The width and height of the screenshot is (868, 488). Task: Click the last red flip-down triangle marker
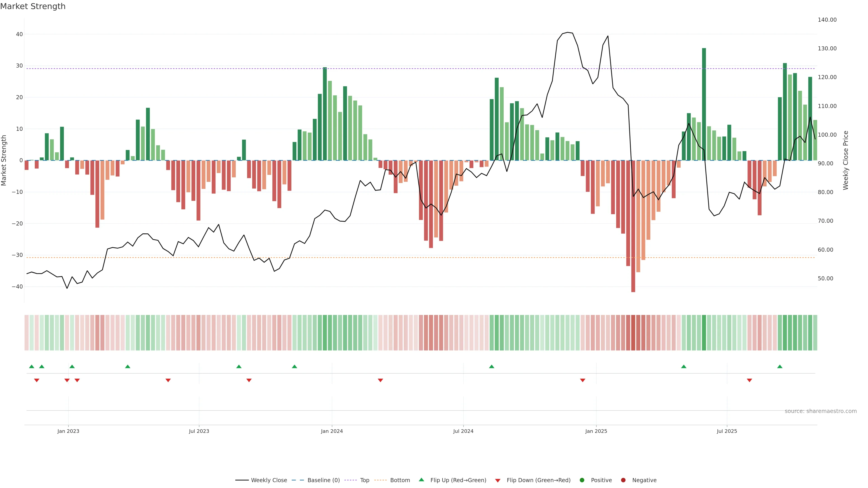pos(749,380)
